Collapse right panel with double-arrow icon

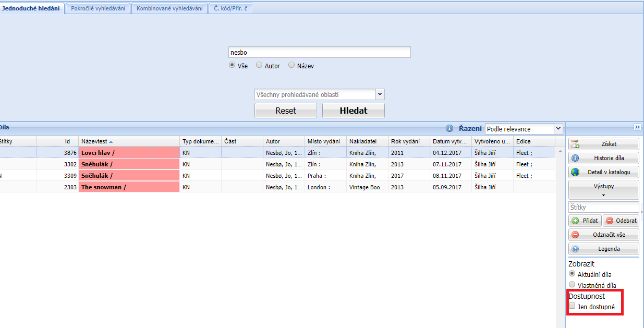click(637, 127)
